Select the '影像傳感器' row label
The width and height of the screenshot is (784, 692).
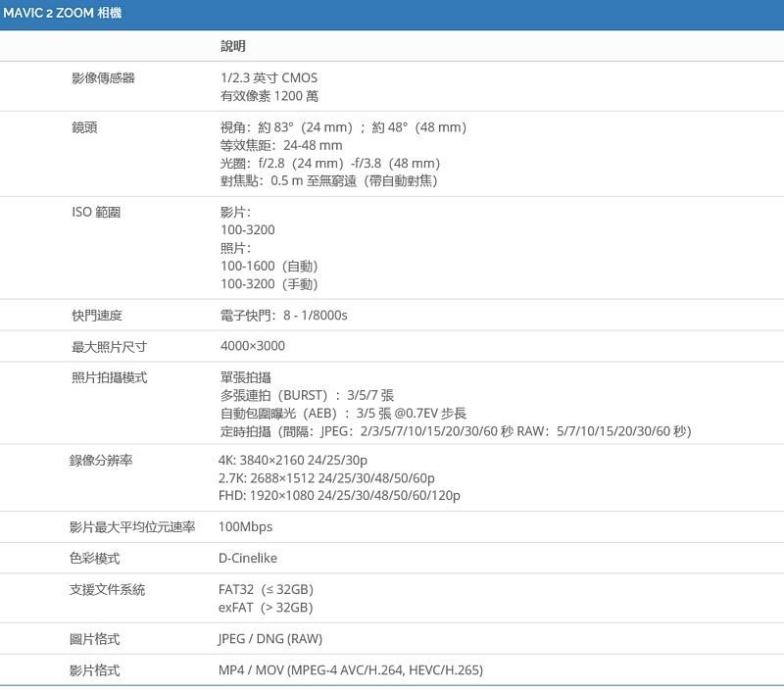[x=104, y=78]
